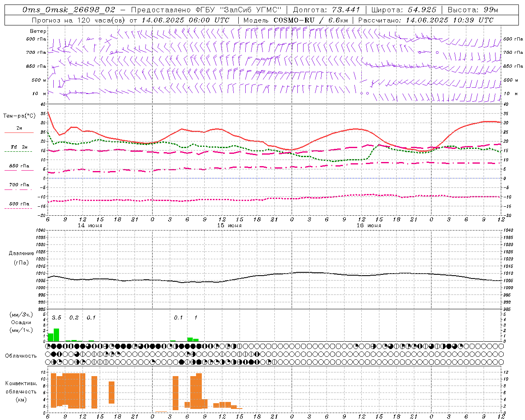Click the 16 июня date label
Screen dimensions: 525x420
tap(369, 226)
